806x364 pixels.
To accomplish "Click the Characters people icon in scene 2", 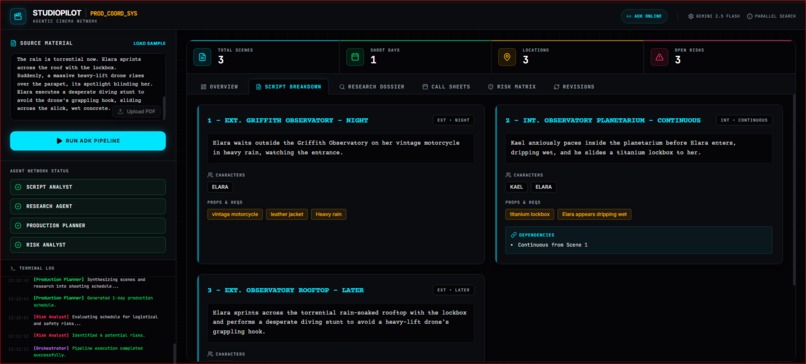I will (x=508, y=175).
